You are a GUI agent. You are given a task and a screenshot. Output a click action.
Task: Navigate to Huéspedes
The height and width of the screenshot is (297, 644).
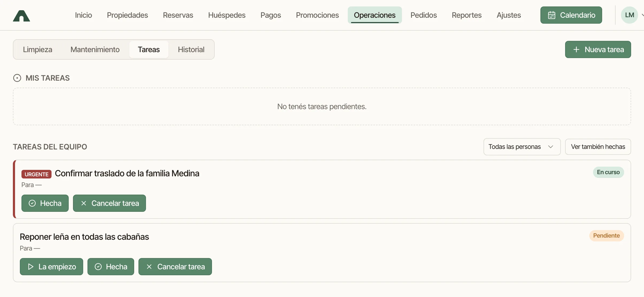227,15
